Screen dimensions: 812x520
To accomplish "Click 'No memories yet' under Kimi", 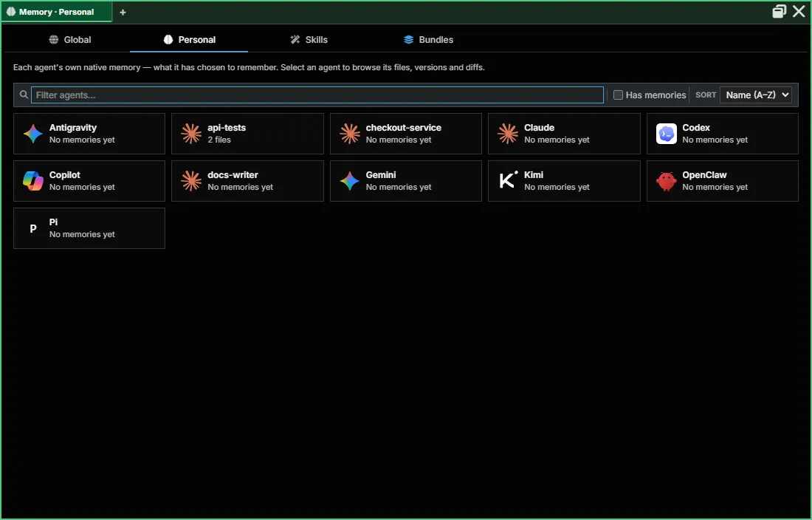I will [x=557, y=187].
